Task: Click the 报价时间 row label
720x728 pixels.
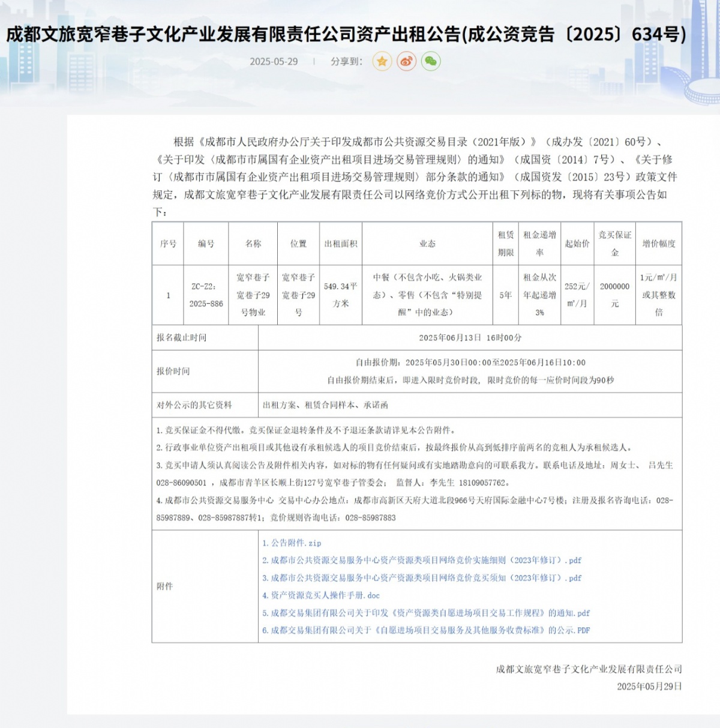Action: (x=173, y=372)
